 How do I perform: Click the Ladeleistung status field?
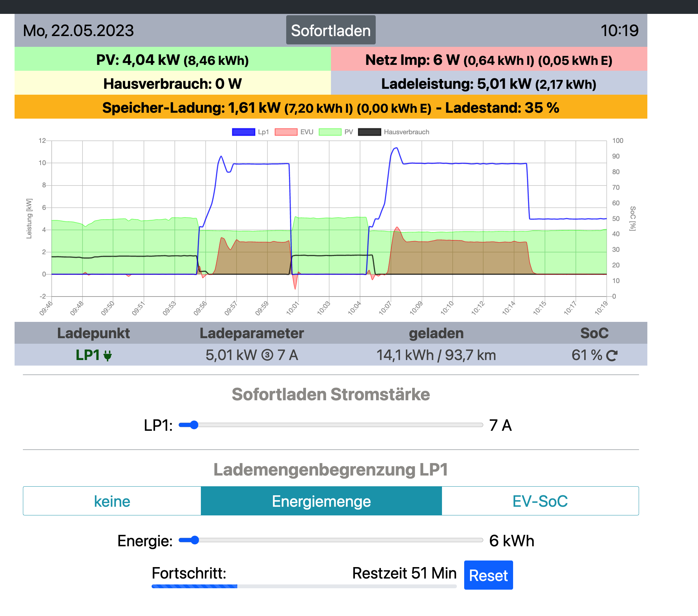489,84
